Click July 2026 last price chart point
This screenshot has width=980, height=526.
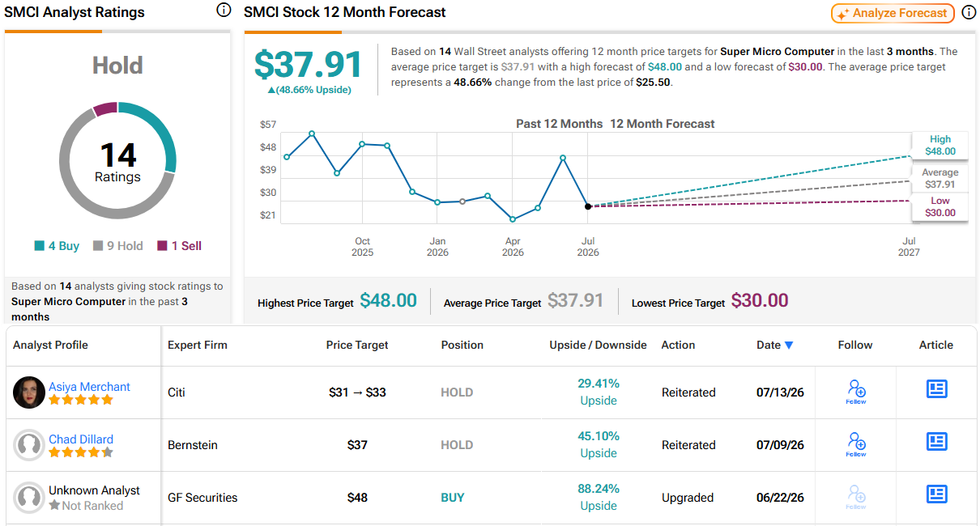(588, 206)
